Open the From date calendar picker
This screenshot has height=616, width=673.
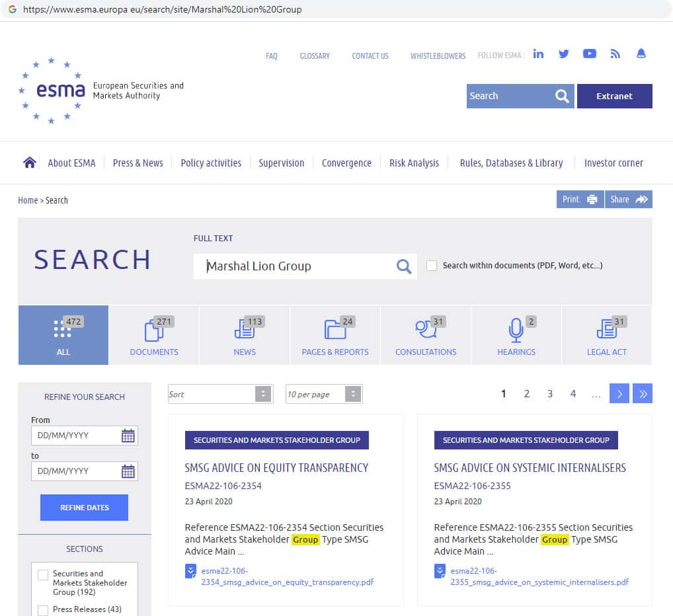tap(128, 436)
